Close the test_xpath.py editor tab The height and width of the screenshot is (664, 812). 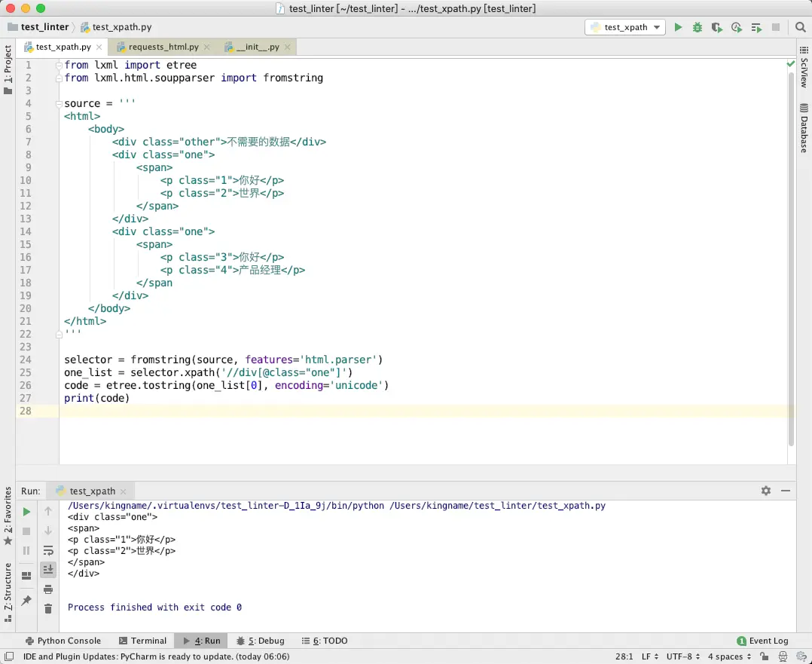(x=99, y=47)
